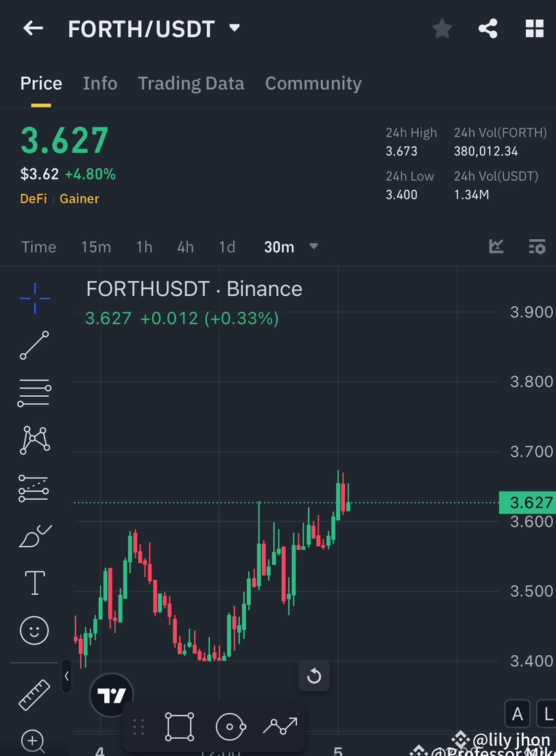Screen dimensions: 556x756
Task: Star FORTH/USDT as a favorite
Action: (442, 28)
